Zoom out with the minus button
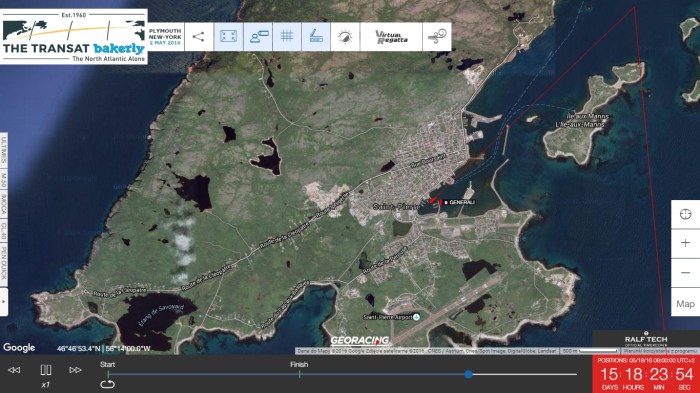The width and height of the screenshot is (700, 393). click(685, 272)
